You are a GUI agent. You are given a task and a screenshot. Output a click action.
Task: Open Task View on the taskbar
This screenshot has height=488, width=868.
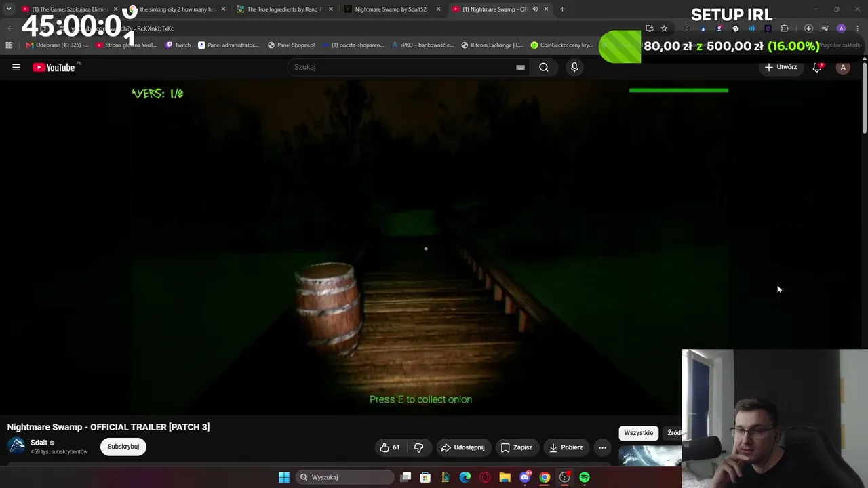pyautogui.click(x=406, y=477)
